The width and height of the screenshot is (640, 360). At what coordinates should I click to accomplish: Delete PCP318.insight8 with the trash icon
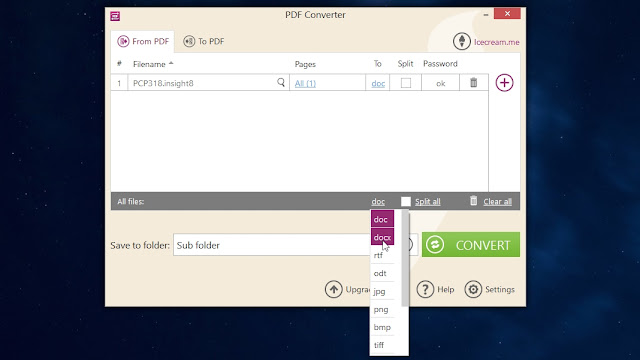(x=473, y=82)
